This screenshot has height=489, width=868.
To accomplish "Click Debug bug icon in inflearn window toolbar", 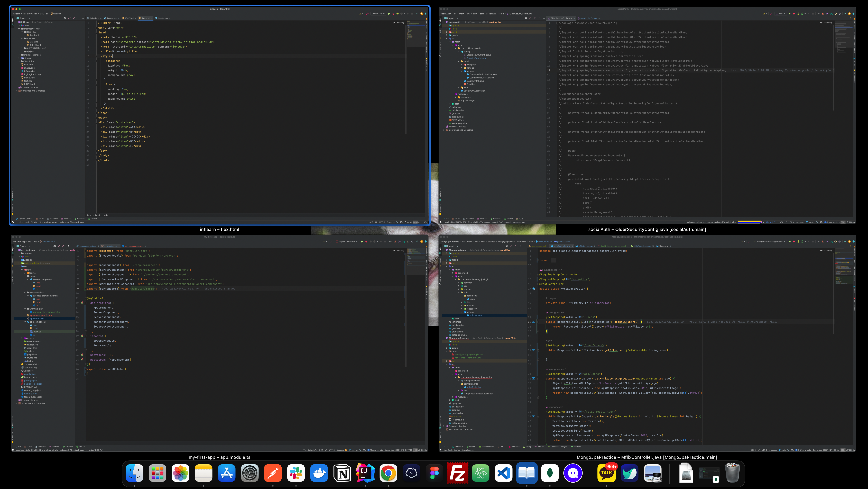I will (x=393, y=14).
